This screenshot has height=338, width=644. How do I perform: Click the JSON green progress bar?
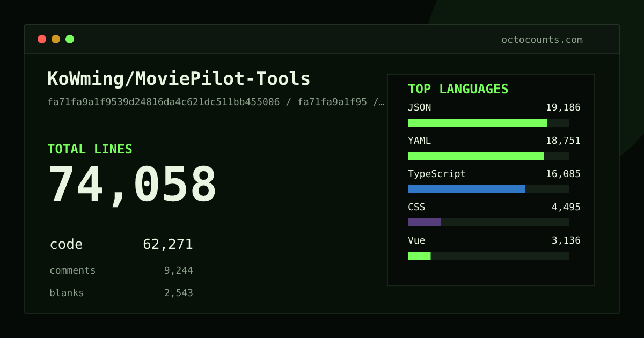478,123
